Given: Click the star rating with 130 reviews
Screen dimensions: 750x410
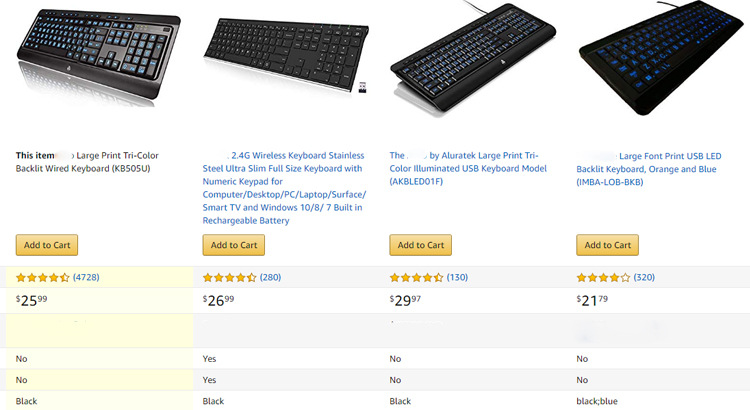Looking at the screenshot, I should [x=417, y=277].
